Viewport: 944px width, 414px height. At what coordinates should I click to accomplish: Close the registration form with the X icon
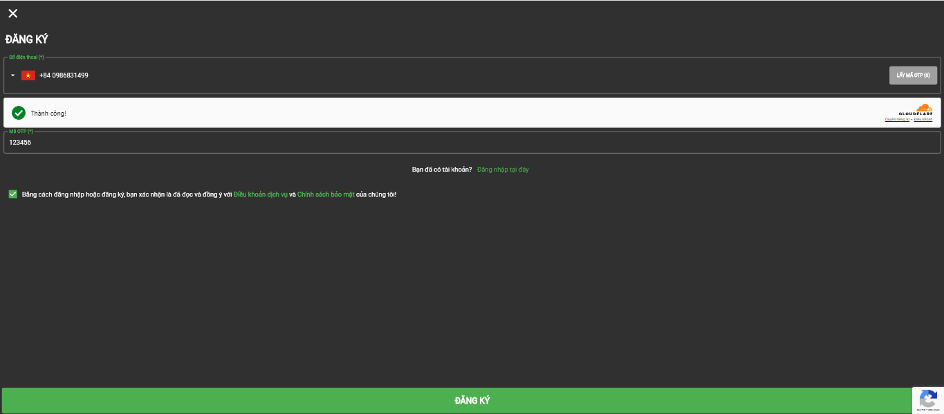point(13,13)
